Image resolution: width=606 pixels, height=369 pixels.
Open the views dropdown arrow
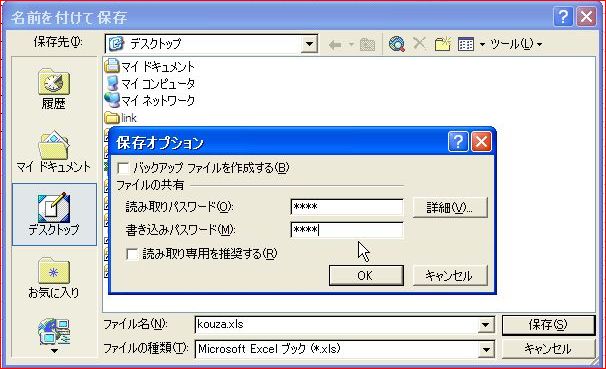click(x=482, y=45)
